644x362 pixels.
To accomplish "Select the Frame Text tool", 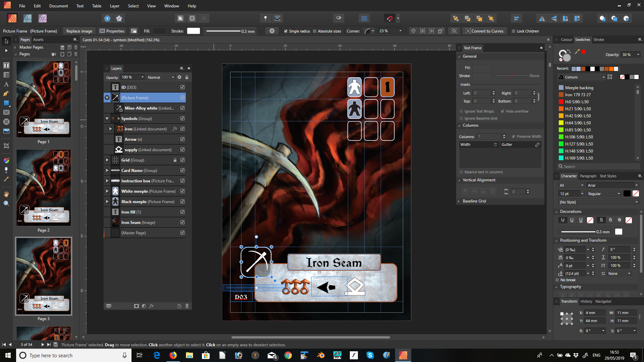I will [6, 65].
